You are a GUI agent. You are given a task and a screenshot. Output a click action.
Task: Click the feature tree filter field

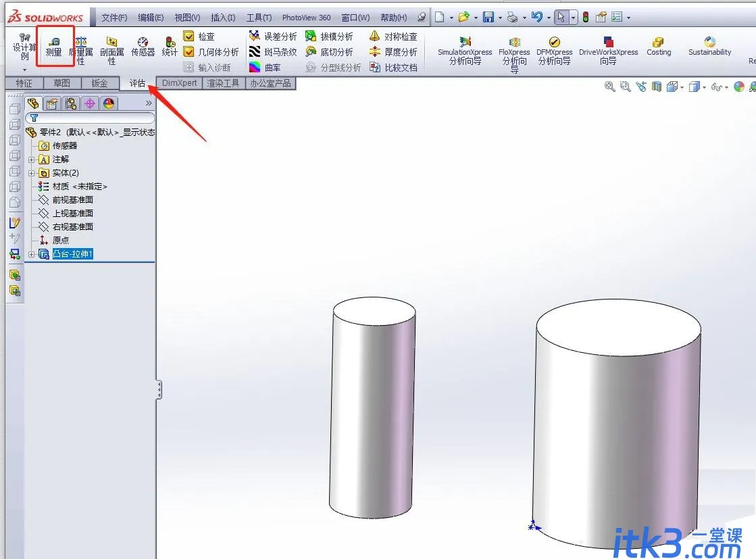coord(90,118)
